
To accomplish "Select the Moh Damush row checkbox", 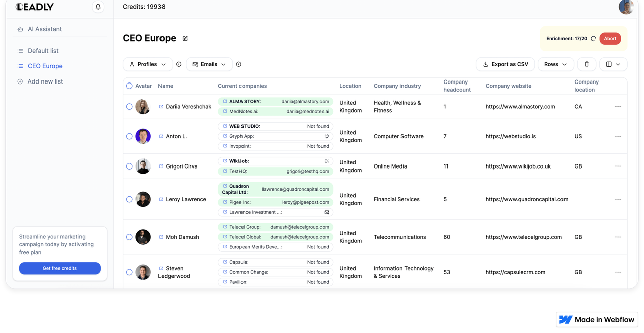I will click(129, 237).
